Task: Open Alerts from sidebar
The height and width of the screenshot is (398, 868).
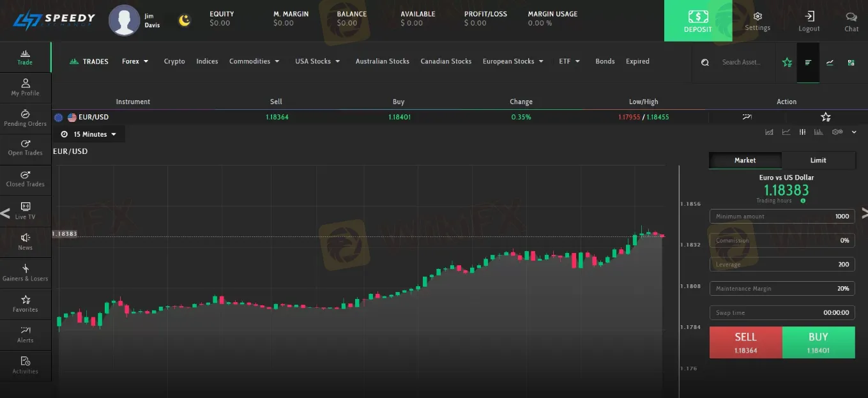Action: (x=25, y=335)
